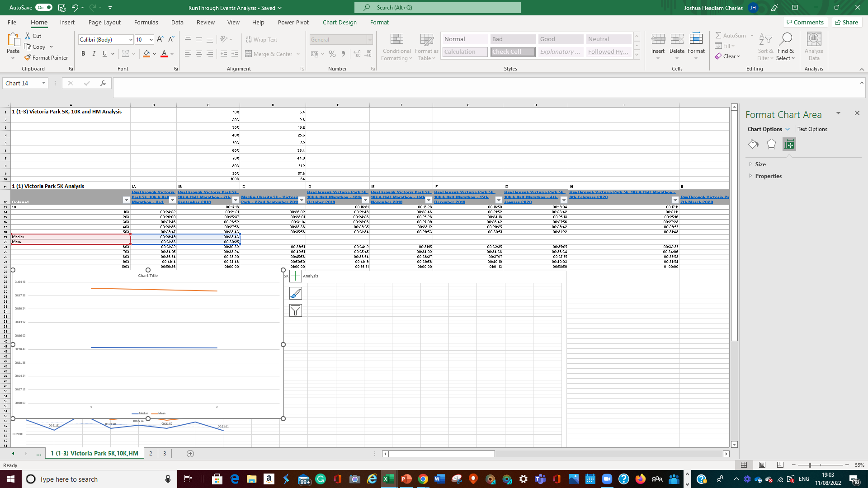Switch to Normal view in status bar
868x488 pixels.
click(744, 465)
